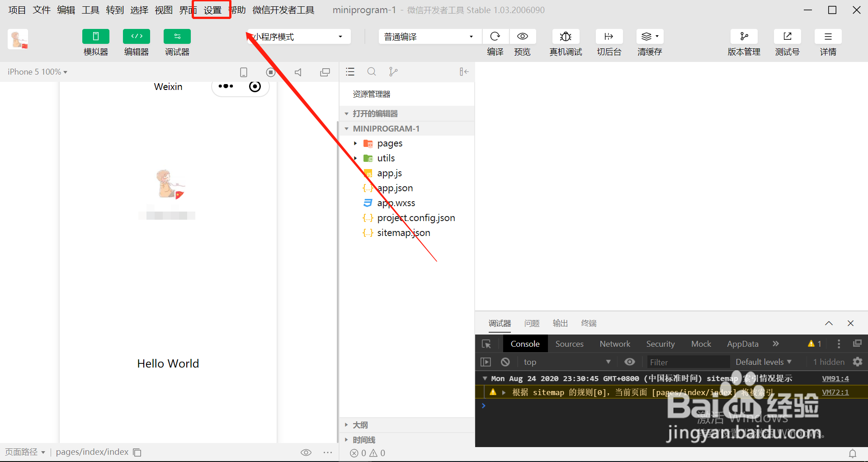Toggle the 模拟器 simulator panel

click(x=96, y=37)
